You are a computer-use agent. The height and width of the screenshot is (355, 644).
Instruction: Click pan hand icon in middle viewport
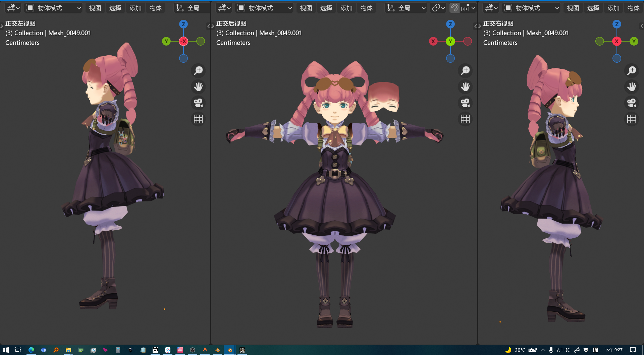(465, 86)
